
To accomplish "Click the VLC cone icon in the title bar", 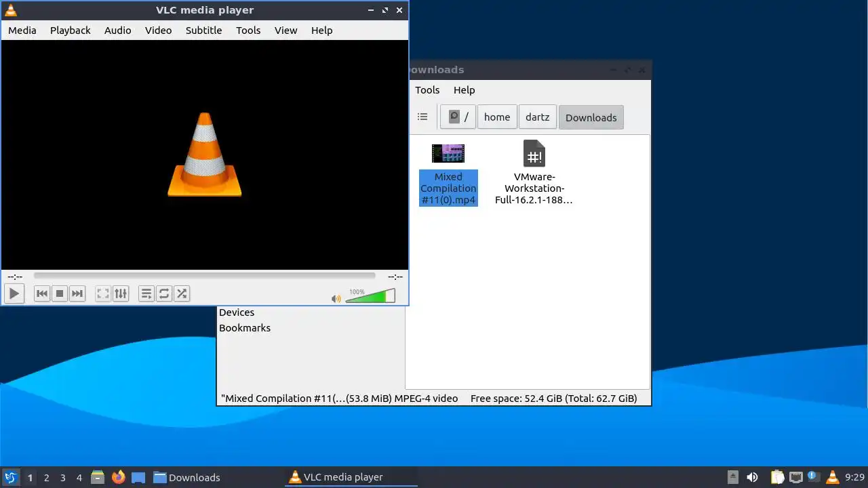I will click(x=11, y=10).
